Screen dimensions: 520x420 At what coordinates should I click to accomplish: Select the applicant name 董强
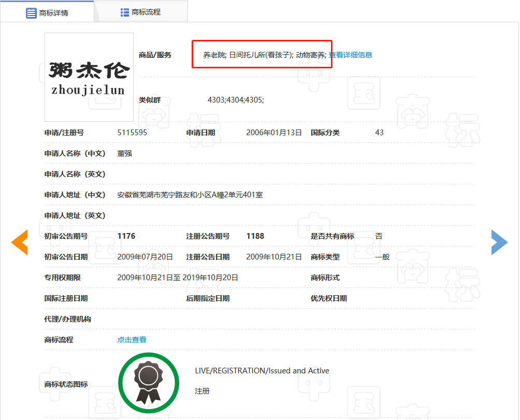pyautogui.click(x=124, y=153)
